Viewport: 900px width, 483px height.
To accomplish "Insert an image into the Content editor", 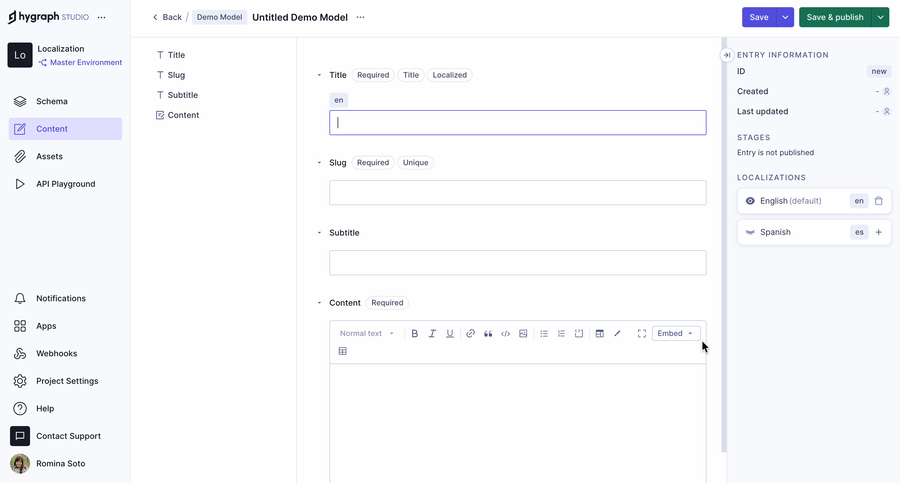I will pos(523,334).
